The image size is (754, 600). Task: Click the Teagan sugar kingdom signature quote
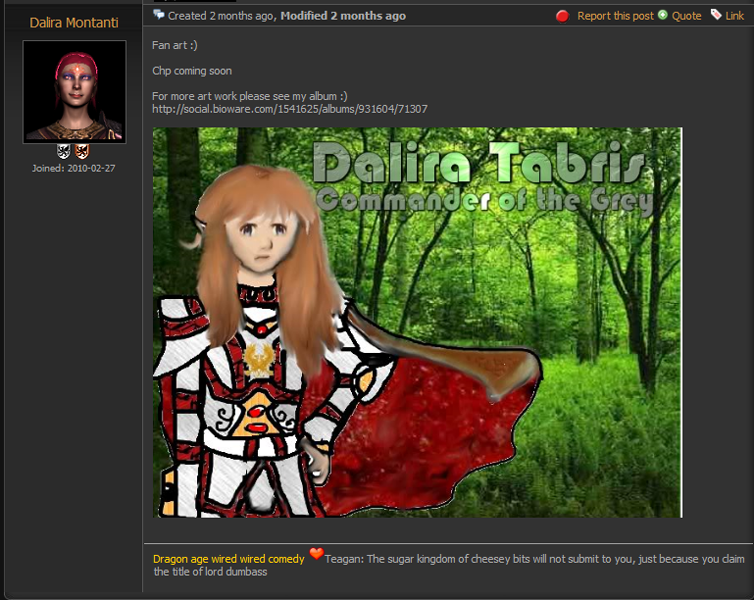pyautogui.click(x=449, y=565)
